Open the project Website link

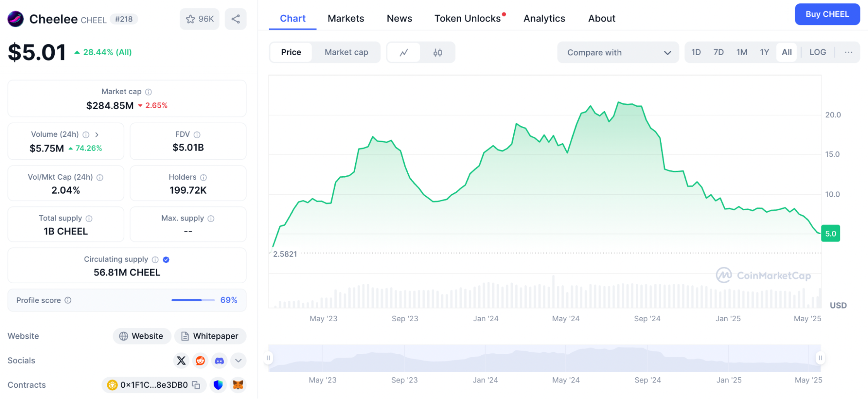pyautogui.click(x=142, y=336)
